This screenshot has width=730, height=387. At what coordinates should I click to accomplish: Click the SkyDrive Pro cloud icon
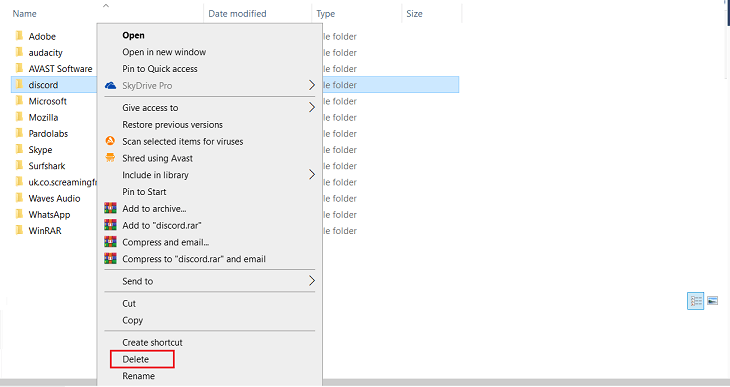click(110, 86)
